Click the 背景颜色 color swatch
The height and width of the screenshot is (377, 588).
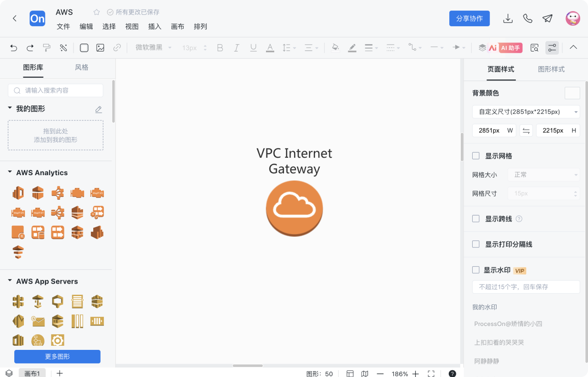point(572,93)
